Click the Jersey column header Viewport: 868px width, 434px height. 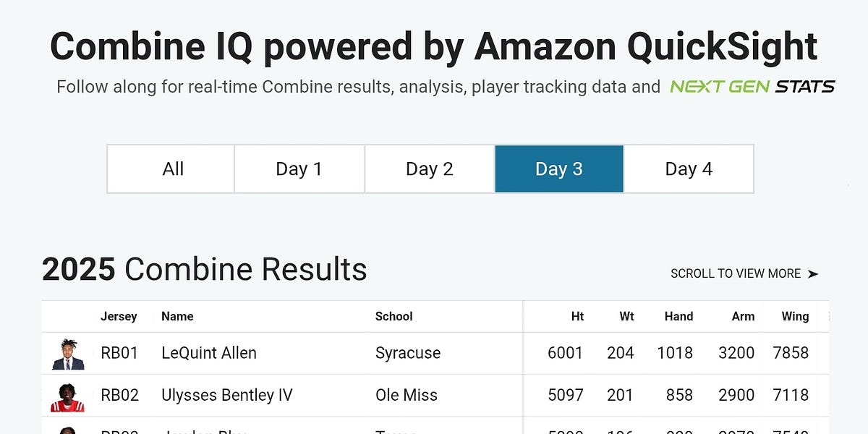tap(119, 316)
